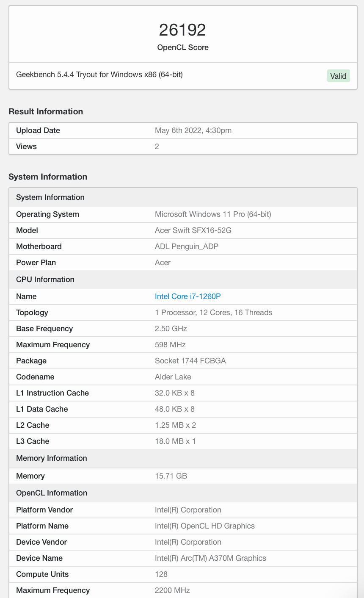Click the Result Information heading
Image resolution: width=364 pixels, height=598 pixels.
(x=46, y=111)
